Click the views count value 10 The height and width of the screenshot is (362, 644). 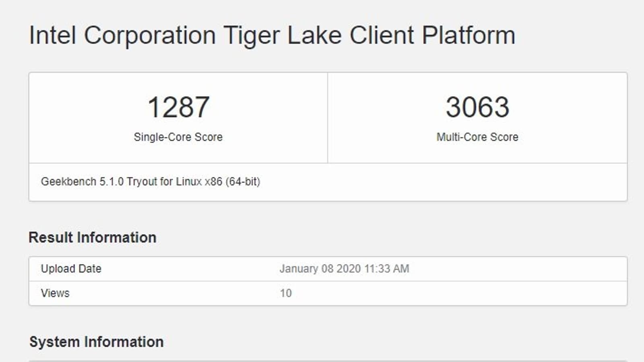(286, 293)
